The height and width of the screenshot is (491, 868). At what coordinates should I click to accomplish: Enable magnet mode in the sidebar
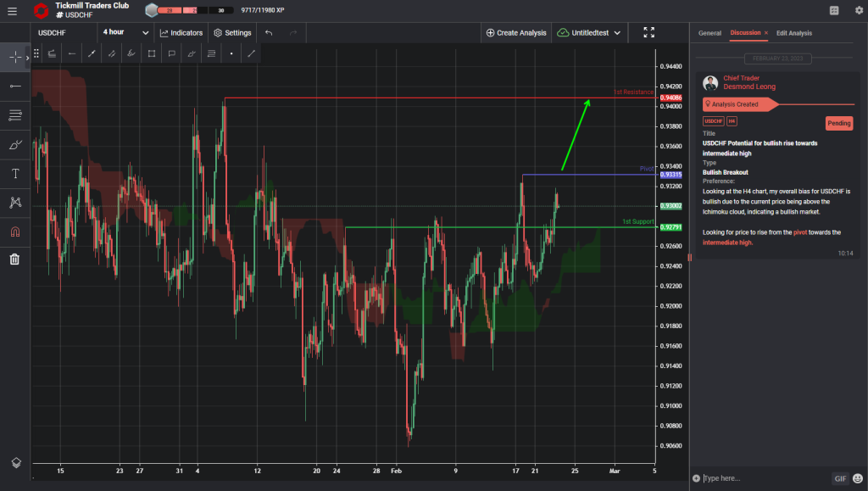(x=14, y=231)
